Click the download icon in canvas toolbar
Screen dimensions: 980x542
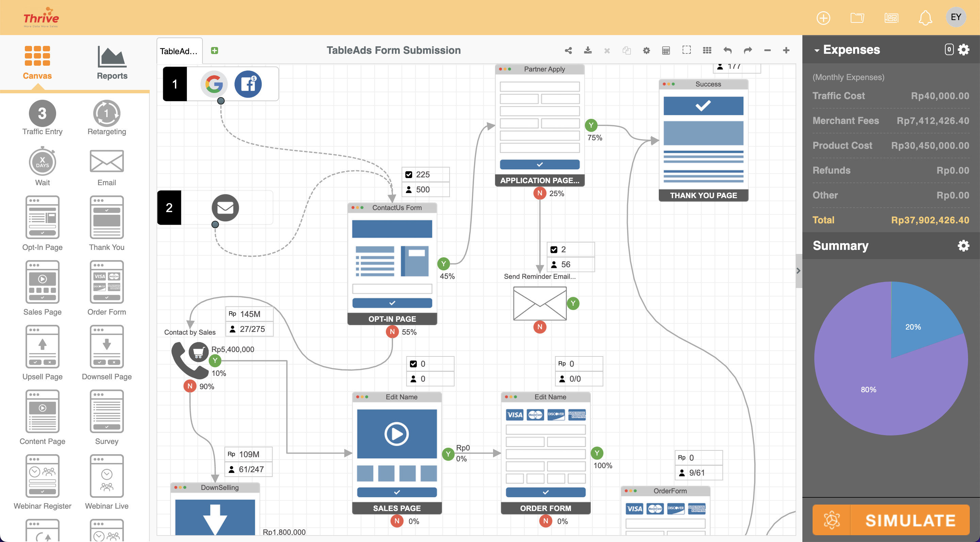588,50
